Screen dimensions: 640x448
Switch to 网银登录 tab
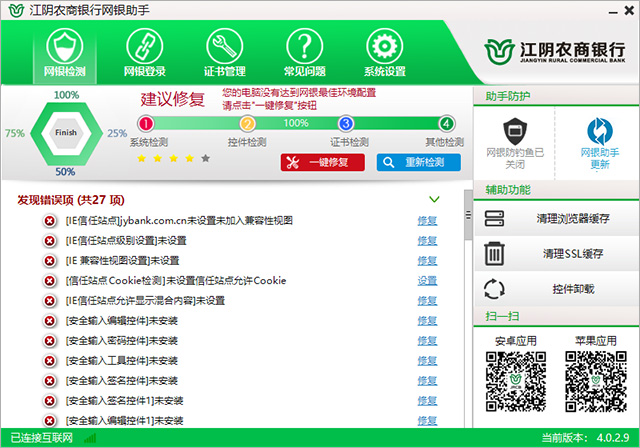tap(144, 53)
